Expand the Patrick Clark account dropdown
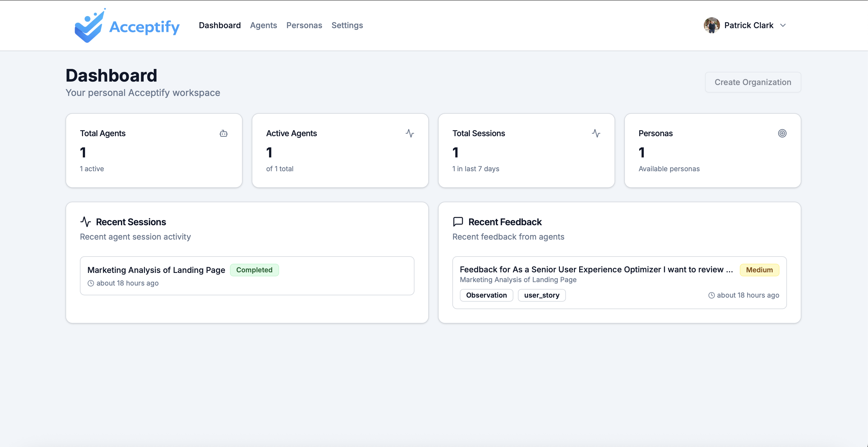Viewport: 868px width, 447px height. (783, 25)
